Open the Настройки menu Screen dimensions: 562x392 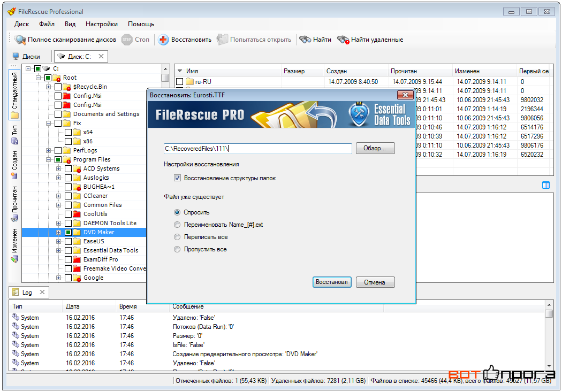[x=102, y=24]
